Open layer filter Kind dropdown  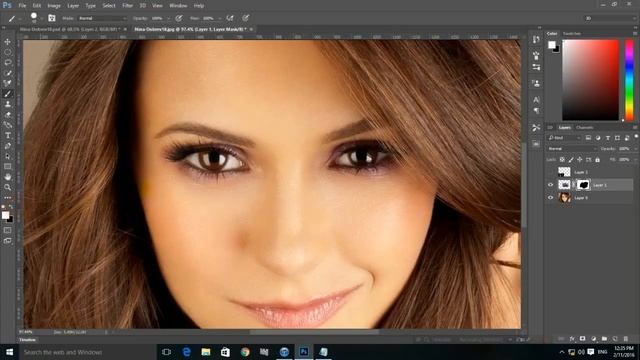pyautogui.click(x=564, y=138)
